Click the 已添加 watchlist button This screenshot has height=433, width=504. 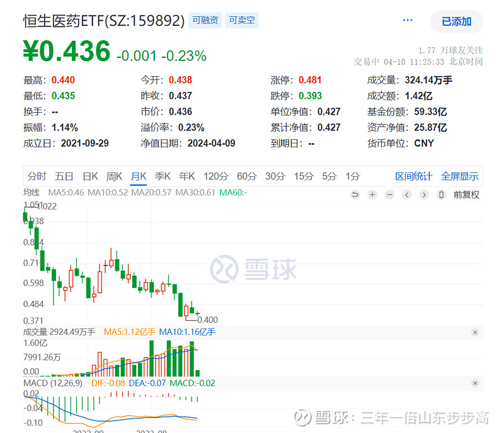(456, 21)
